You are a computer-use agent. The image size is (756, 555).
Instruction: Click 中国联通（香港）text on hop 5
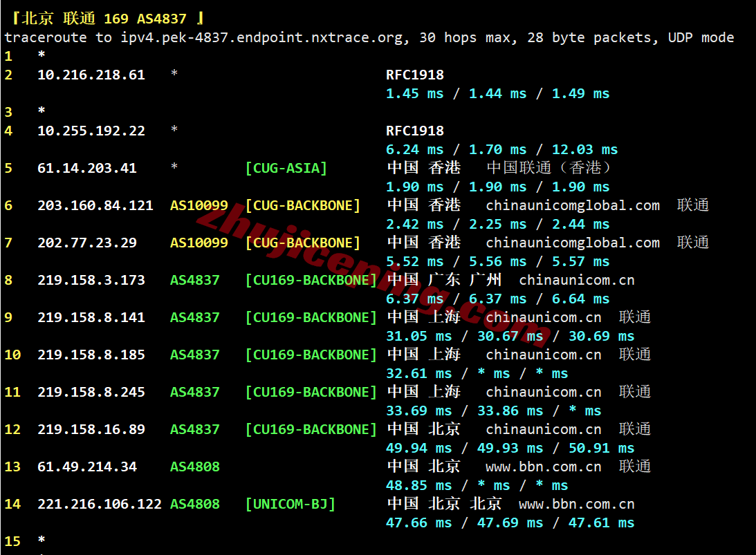(549, 168)
